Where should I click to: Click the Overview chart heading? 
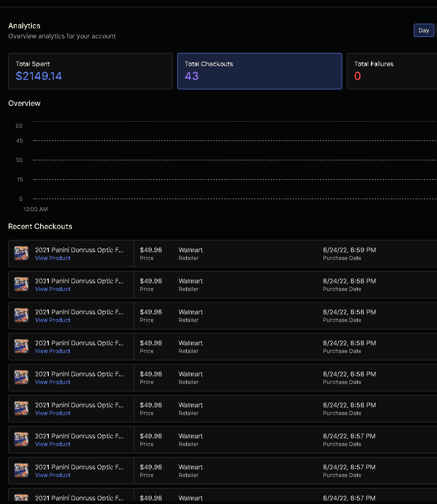pyautogui.click(x=25, y=103)
